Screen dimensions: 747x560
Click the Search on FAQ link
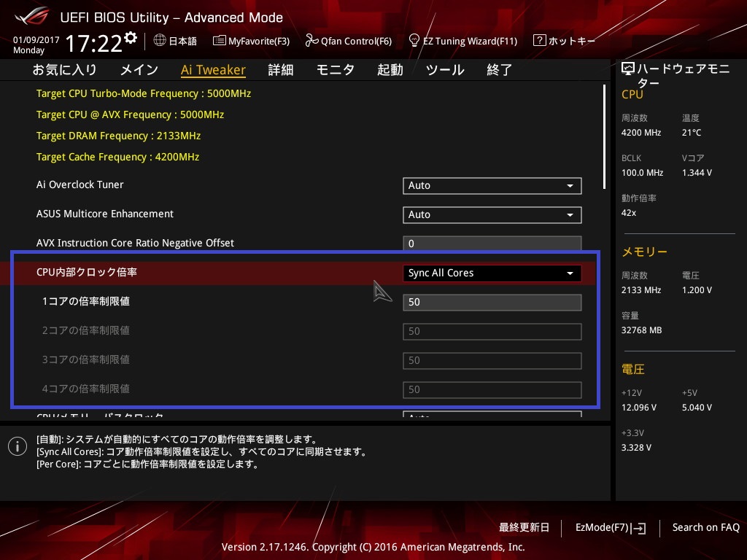click(x=706, y=528)
